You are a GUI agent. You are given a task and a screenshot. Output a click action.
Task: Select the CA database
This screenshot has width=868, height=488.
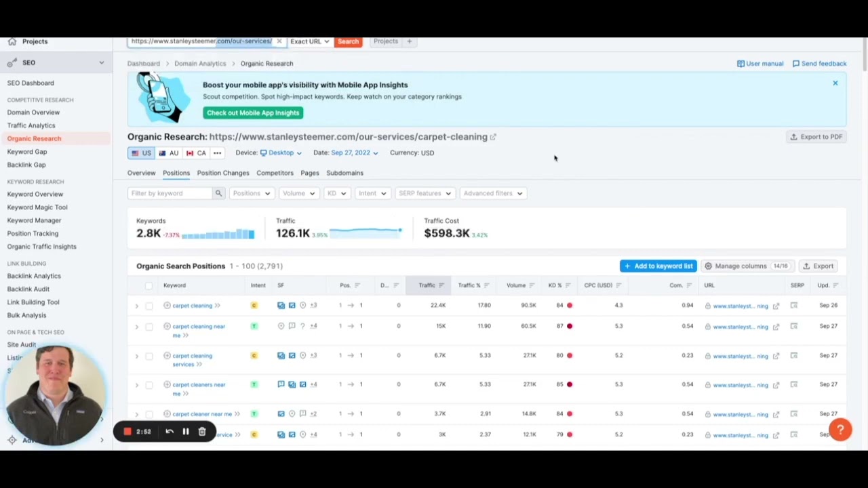coord(196,153)
